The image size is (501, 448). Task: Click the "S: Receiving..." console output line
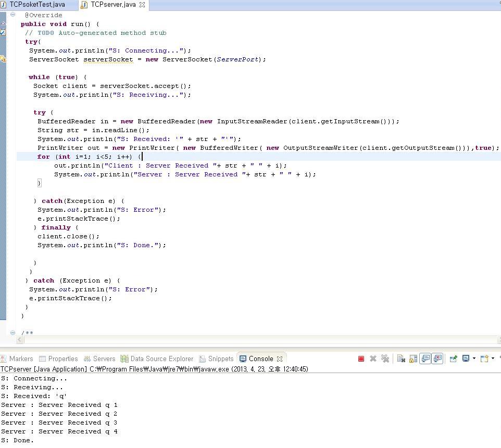[32, 387]
